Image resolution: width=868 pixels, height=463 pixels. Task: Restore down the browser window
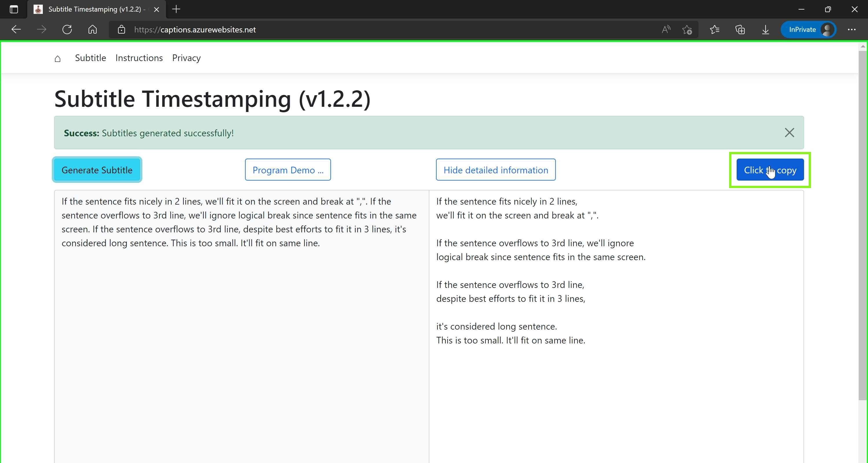coord(828,9)
